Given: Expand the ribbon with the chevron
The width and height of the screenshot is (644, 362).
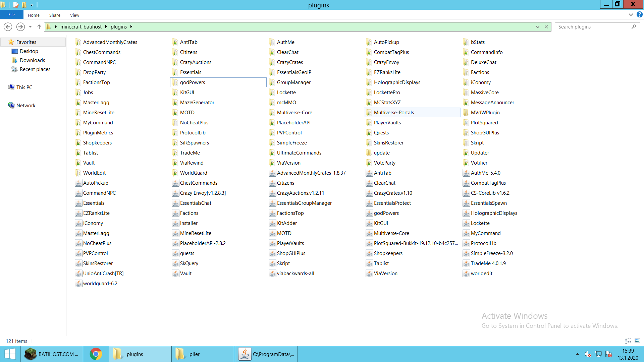Looking at the screenshot, I should [x=631, y=15].
